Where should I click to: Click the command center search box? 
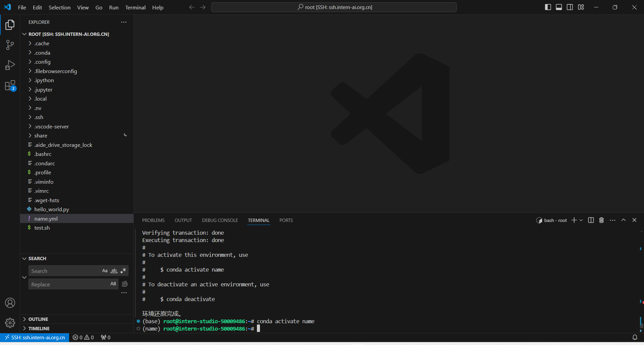[334, 7]
